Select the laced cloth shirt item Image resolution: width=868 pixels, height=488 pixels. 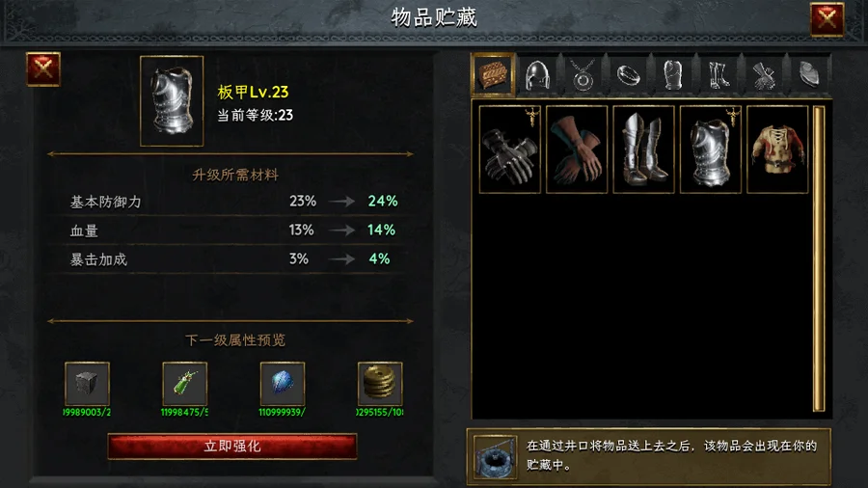pyautogui.click(x=777, y=149)
